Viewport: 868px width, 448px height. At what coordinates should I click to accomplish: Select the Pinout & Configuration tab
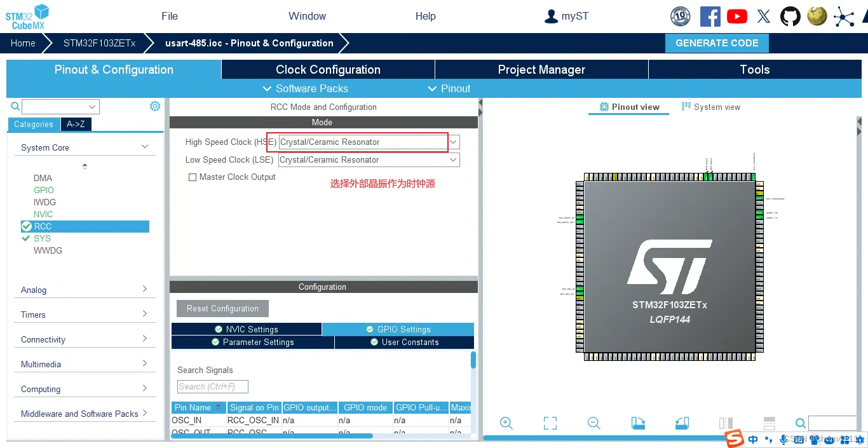coord(114,70)
